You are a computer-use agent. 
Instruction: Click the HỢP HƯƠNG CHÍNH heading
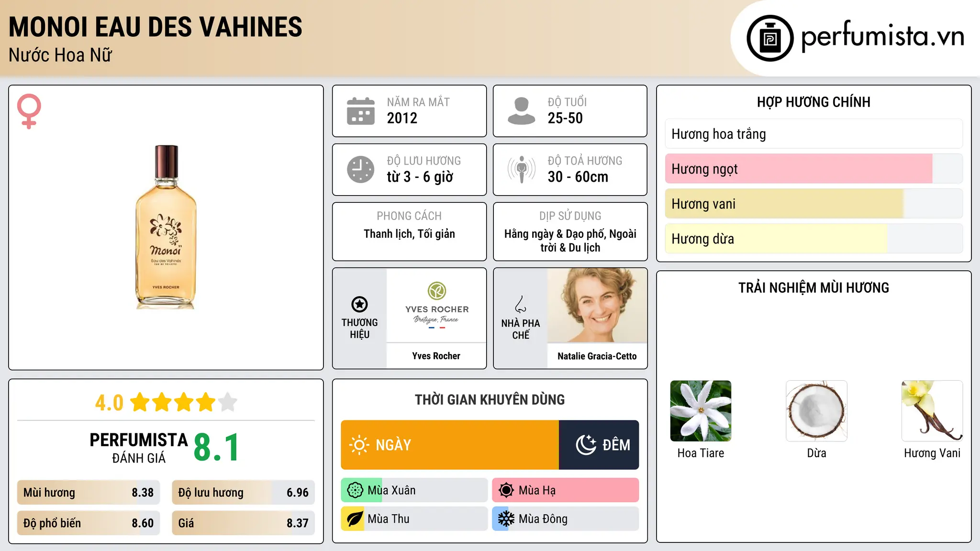(814, 102)
